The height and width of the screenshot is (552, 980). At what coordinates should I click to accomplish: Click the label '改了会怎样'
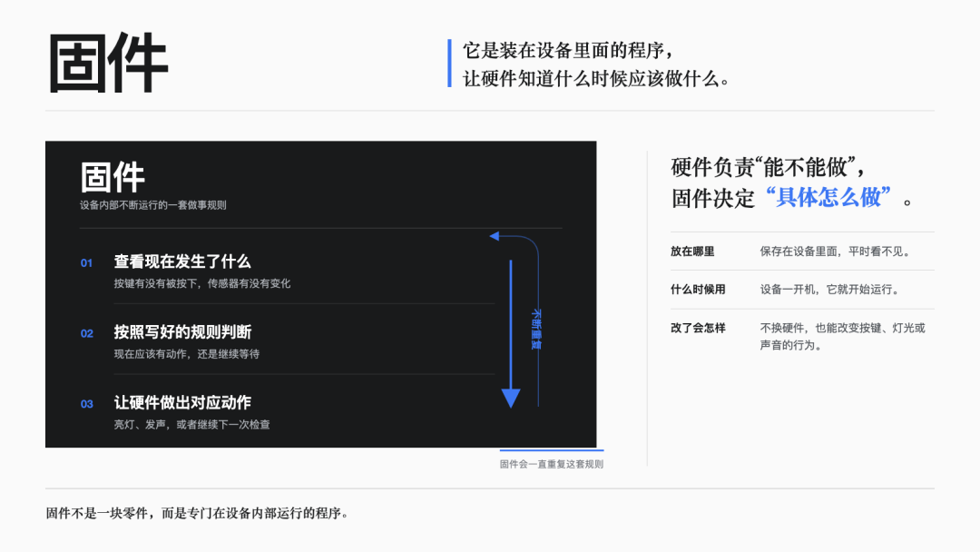tap(698, 328)
